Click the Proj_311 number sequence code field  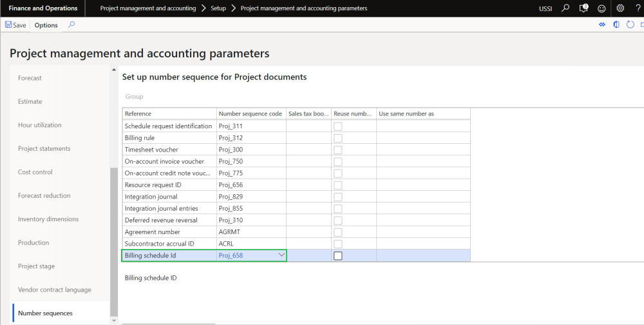point(251,126)
